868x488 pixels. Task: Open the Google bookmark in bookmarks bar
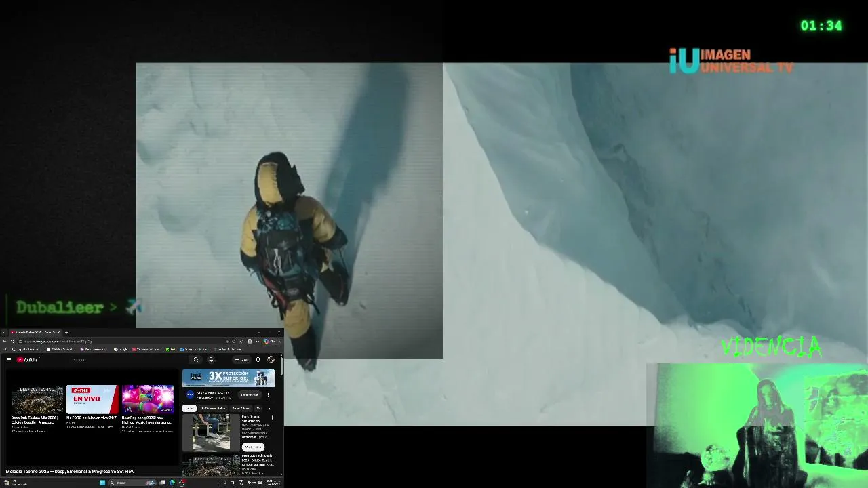coord(120,349)
